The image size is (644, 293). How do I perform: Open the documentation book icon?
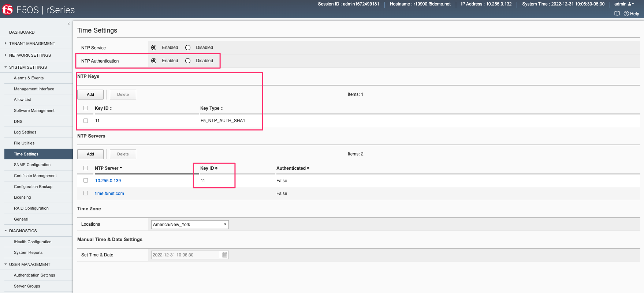pos(617,14)
